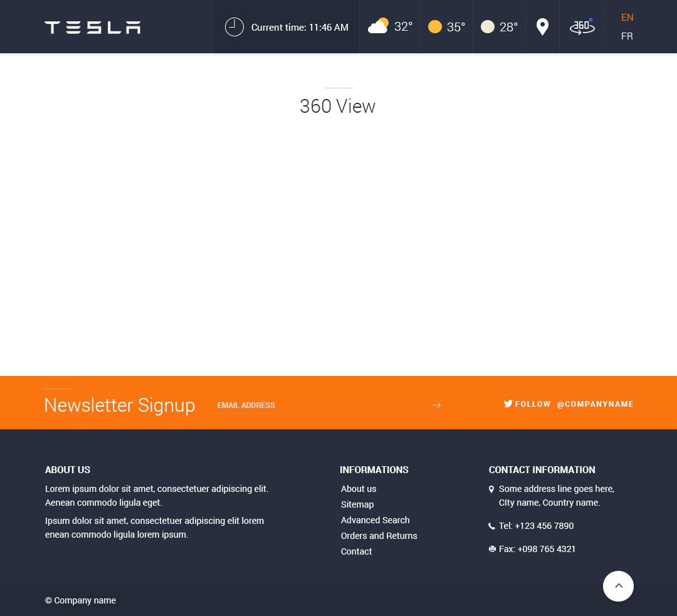Open the map location pin icon
This screenshot has width=677, height=616.
[x=542, y=27]
